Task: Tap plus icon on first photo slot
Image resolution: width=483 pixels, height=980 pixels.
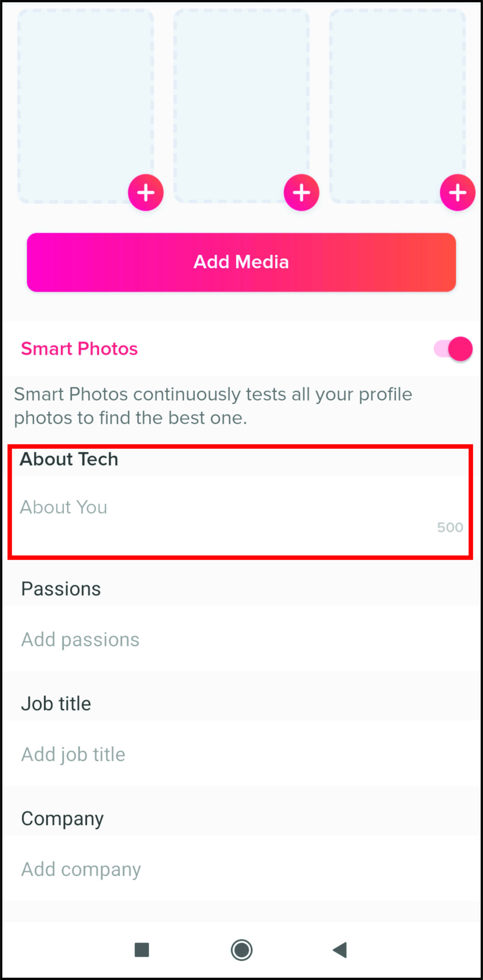Action: tap(146, 193)
